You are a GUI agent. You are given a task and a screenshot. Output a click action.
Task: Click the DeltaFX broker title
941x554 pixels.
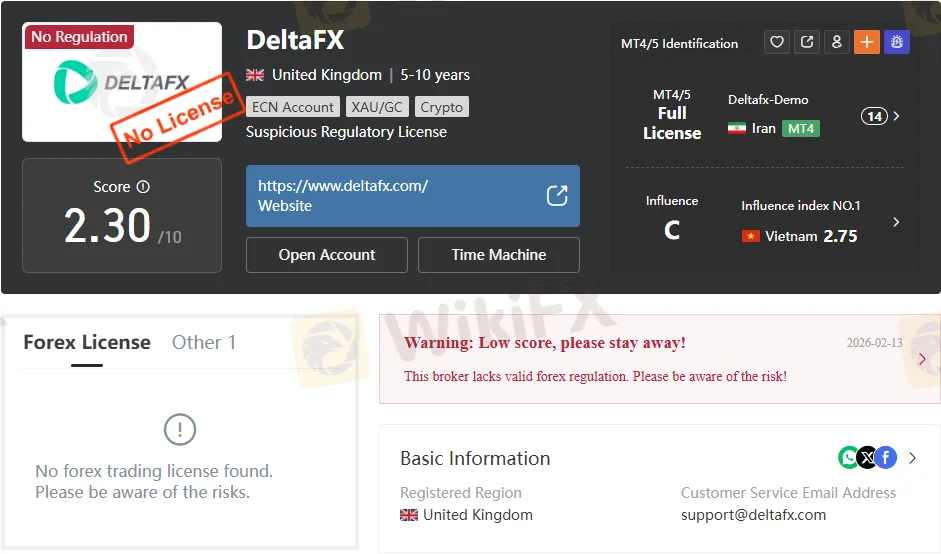[x=295, y=40]
